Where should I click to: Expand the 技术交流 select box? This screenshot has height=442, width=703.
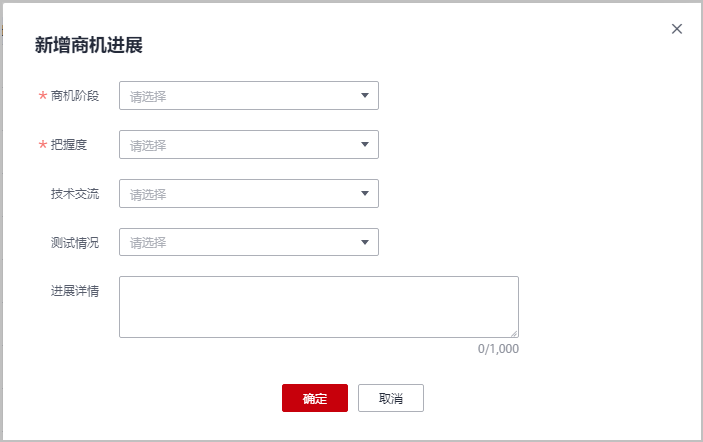click(240, 193)
